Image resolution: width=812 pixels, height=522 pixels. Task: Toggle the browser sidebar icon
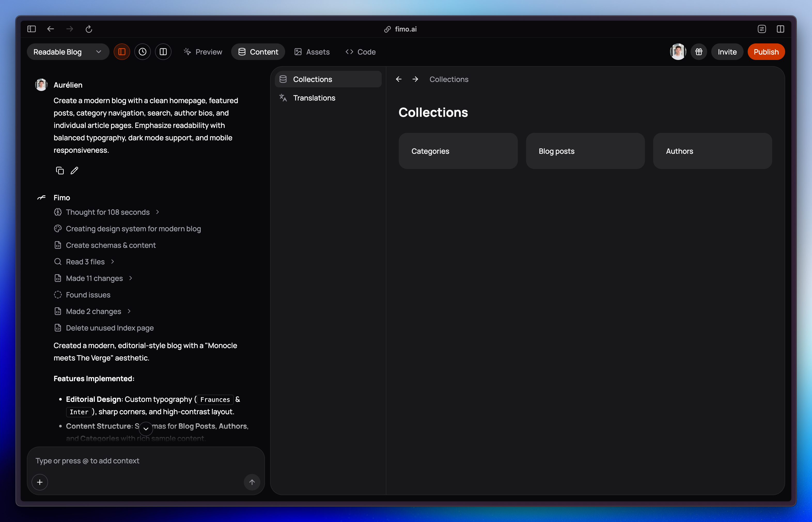point(32,29)
